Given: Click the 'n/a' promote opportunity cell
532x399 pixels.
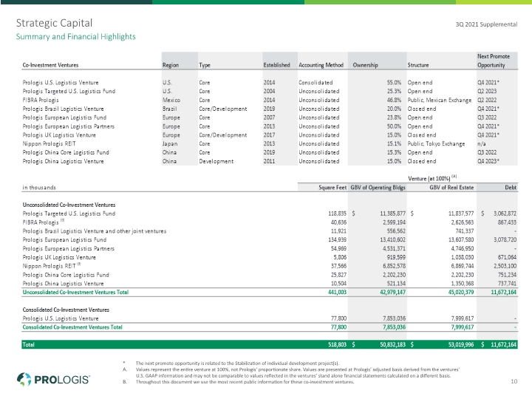Looking at the screenshot, I should pyautogui.click(x=482, y=144).
